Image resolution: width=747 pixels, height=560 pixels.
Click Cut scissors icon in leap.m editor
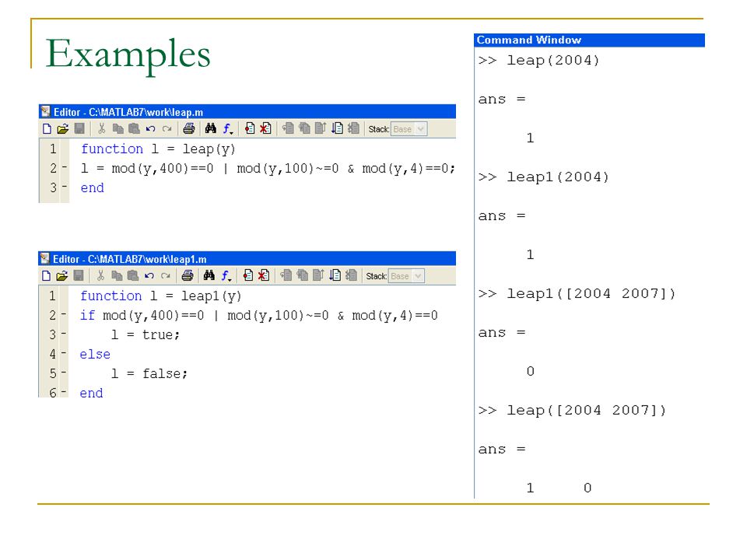101,128
